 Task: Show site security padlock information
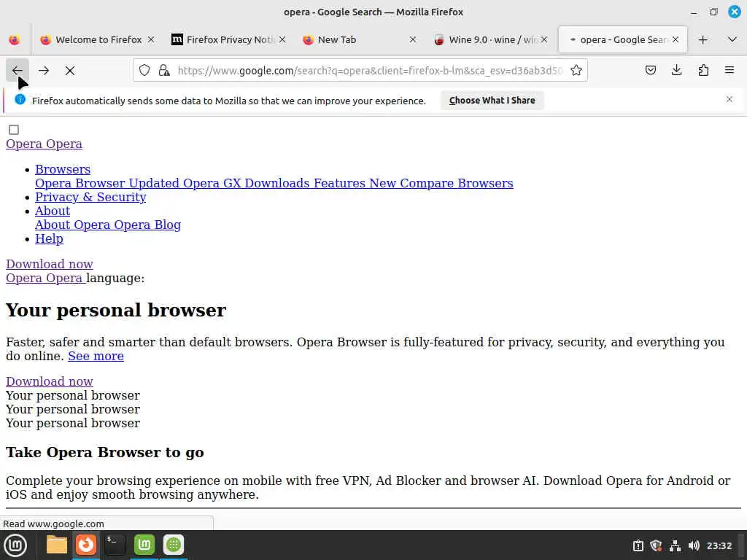coord(164,71)
